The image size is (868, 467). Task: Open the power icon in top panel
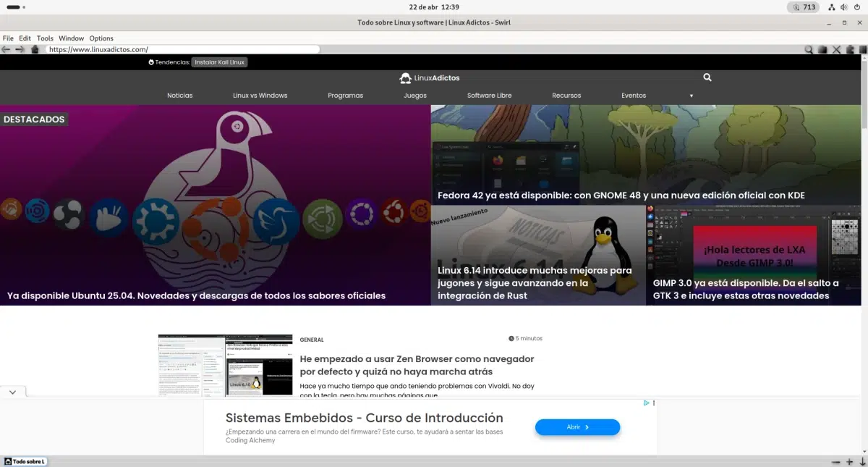coord(856,7)
